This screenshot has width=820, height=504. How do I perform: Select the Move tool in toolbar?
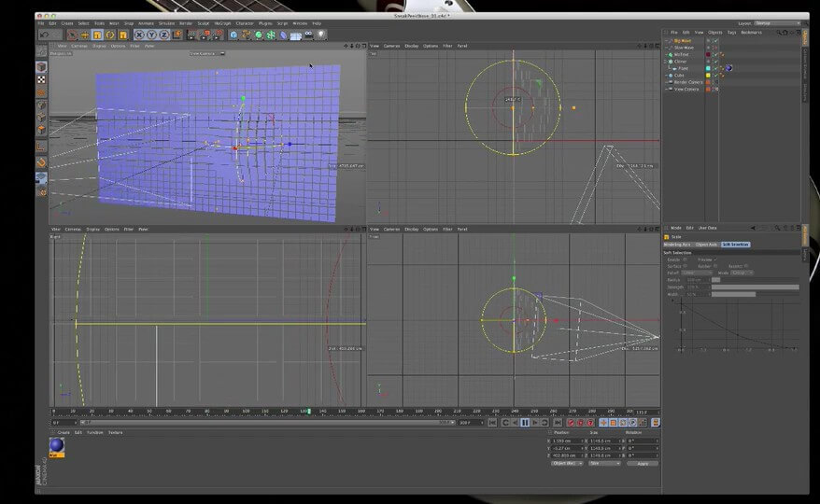coord(85,35)
